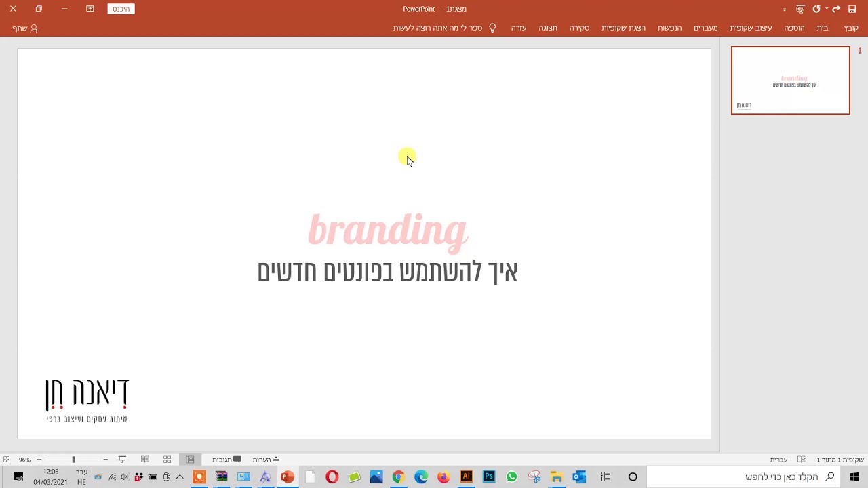Image resolution: width=868 pixels, height=488 pixels.
Task: Switch to the מעברים (Transitions) tab
Action: pyautogui.click(x=705, y=28)
